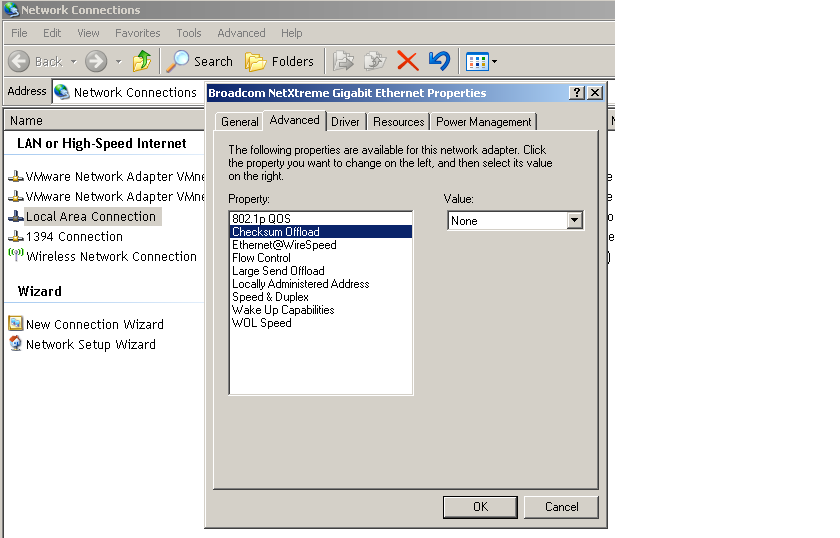Select the first VMware Network Adapter icon
Image resolution: width=840 pixels, height=538 pixels.
pos(16,176)
